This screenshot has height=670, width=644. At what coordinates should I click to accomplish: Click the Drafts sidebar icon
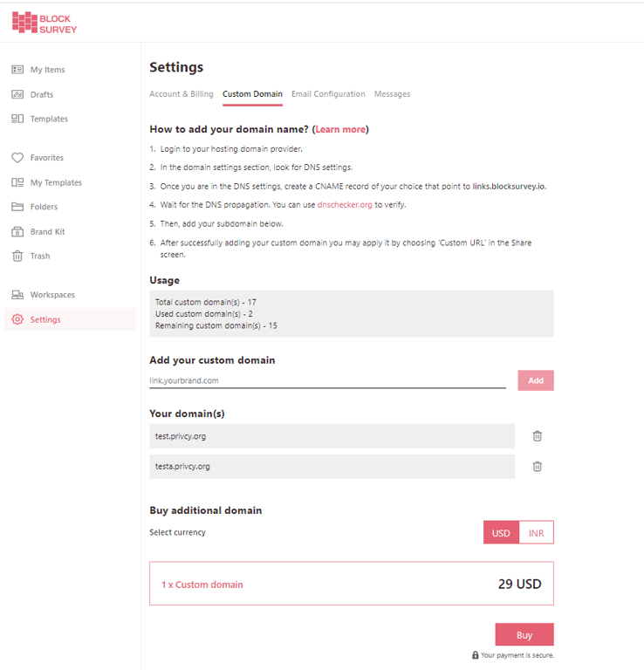click(x=17, y=94)
